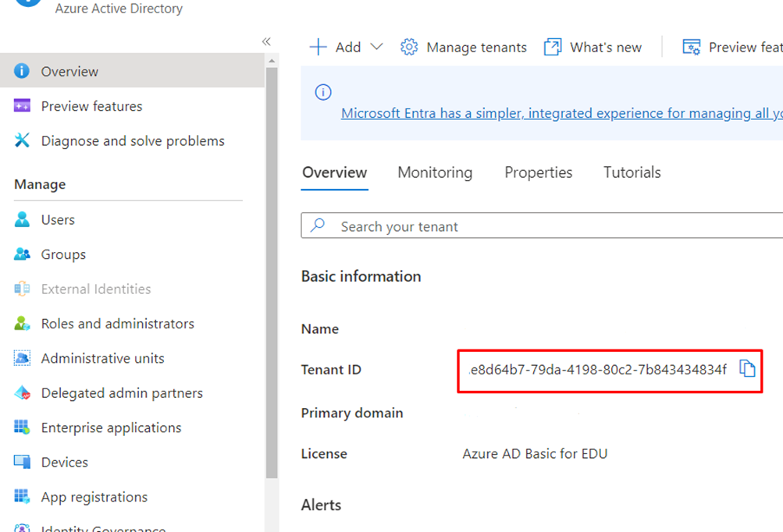Switch to the Properties tab
The width and height of the screenshot is (783, 532).
(x=539, y=172)
